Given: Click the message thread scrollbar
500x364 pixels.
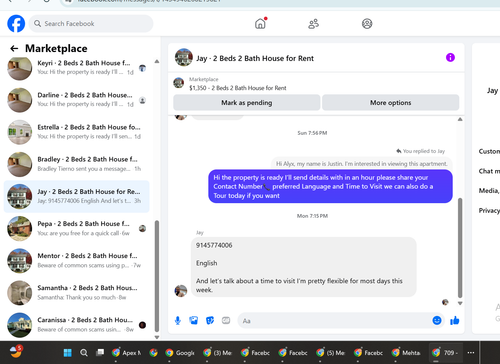Looking at the screenshot, I should tap(460, 248).
